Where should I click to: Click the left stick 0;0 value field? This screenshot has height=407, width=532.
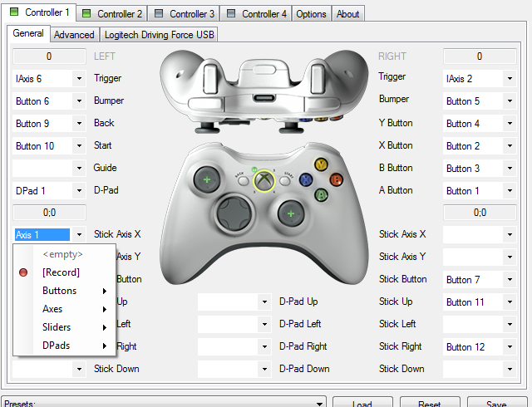(x=49, y=213)
